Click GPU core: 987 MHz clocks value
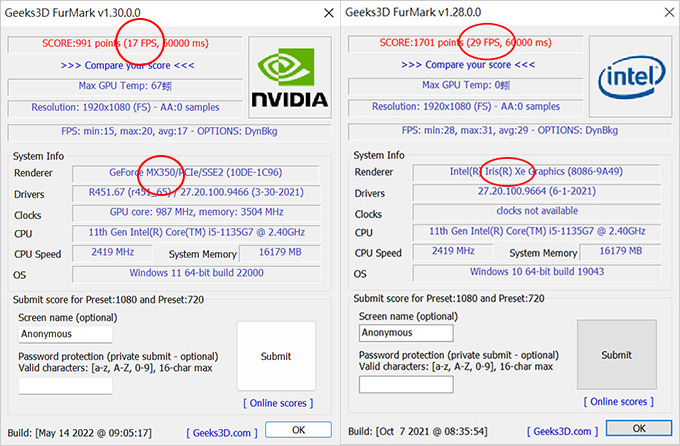 [196, 212]
